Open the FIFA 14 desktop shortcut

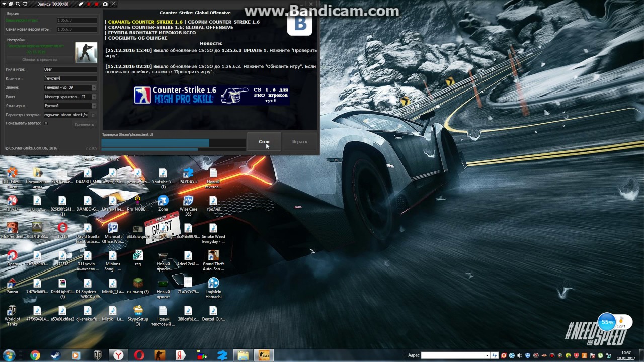[12, 204]
